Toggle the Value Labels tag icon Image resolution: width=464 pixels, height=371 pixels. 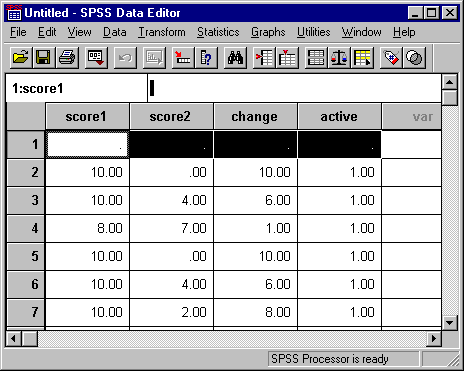tap(391, 58)
